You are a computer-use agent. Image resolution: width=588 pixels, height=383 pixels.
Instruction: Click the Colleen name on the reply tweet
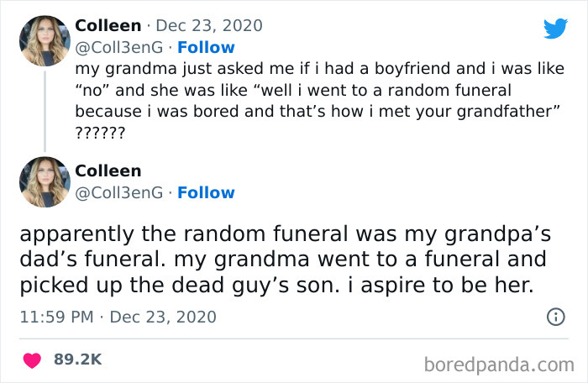click(108, 171)
